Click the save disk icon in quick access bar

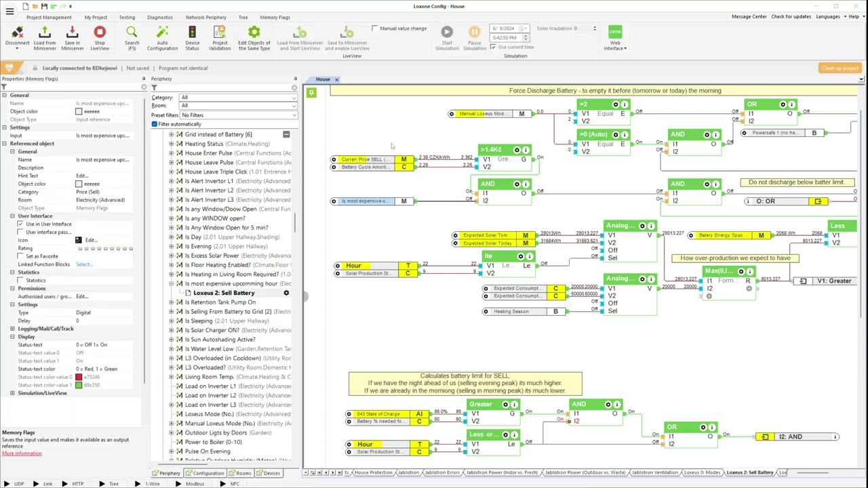[x=45, y=7]
